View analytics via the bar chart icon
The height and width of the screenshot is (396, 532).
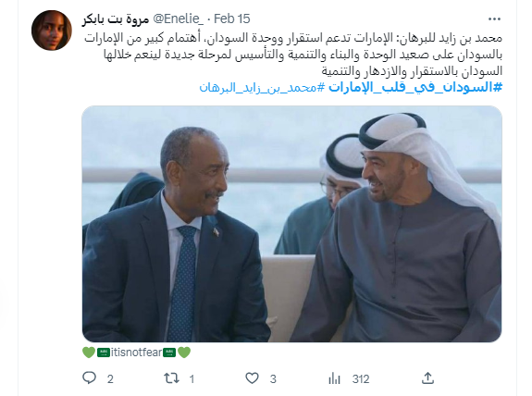(x=334, y=378)
